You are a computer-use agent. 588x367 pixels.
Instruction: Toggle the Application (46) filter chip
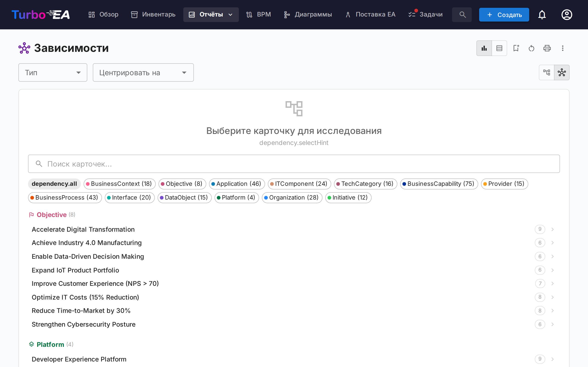(237, 184)
